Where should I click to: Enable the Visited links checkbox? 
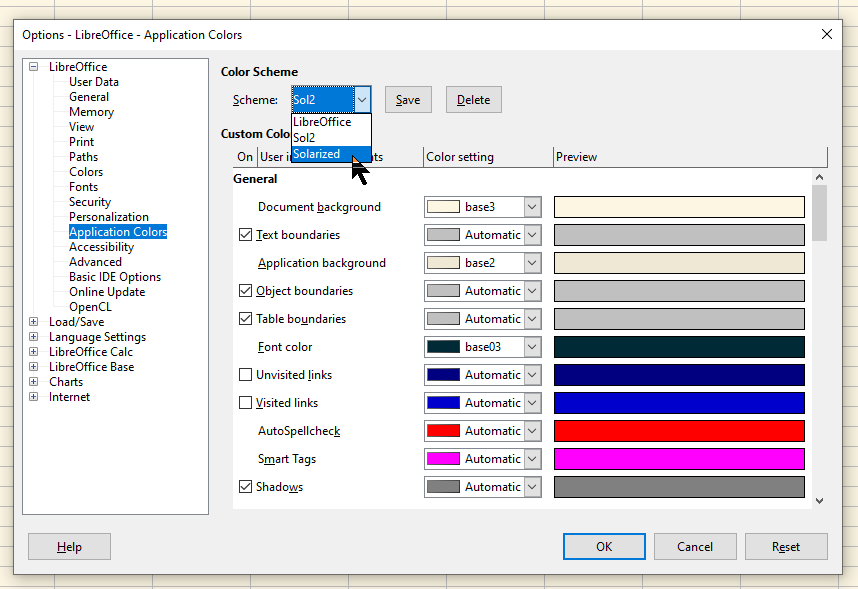(x=246, y=403)
